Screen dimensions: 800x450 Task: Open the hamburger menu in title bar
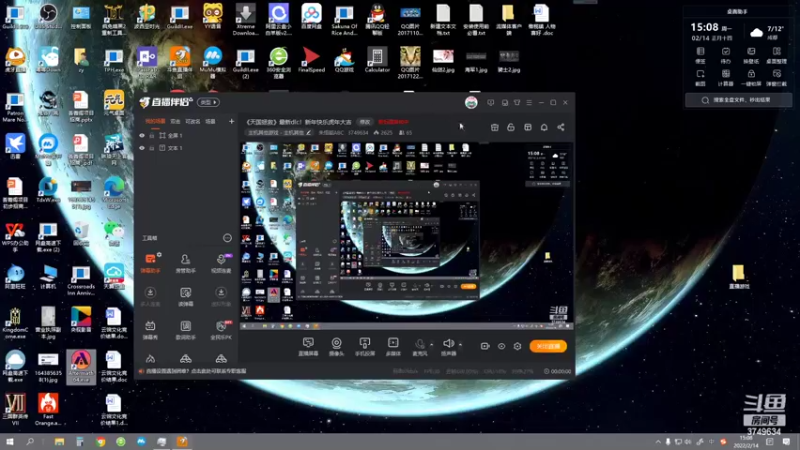[x=529, y=103]
